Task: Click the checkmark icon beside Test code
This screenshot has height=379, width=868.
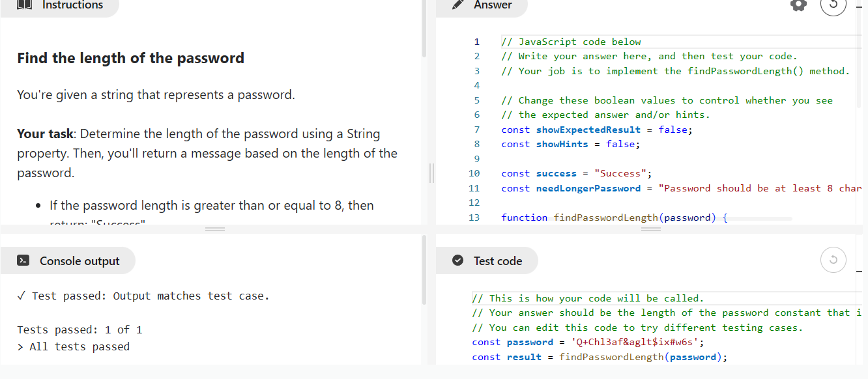Action: point(457,261)
